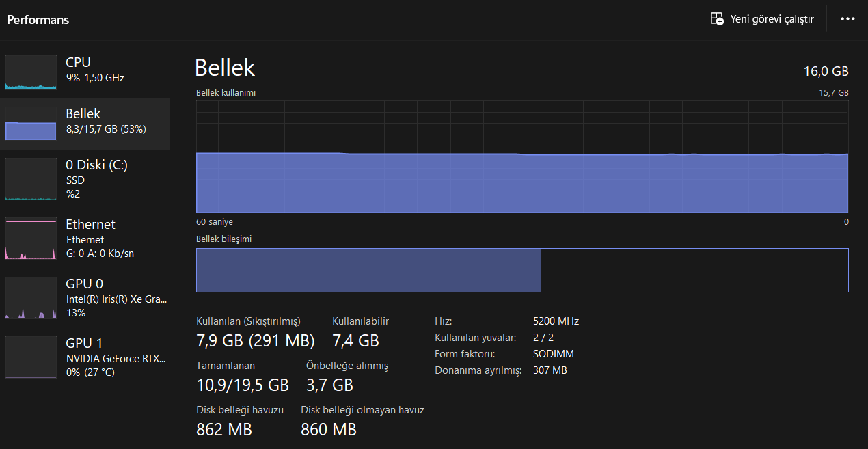Select the GPU 1 graph thumbnail

pyautogui.click(x=31, y=357)
